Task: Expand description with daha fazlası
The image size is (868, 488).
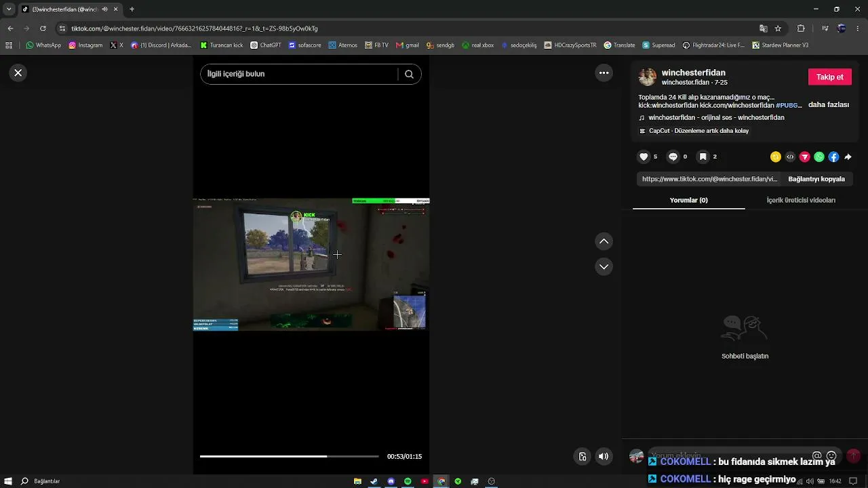Action: coord(829,105)
